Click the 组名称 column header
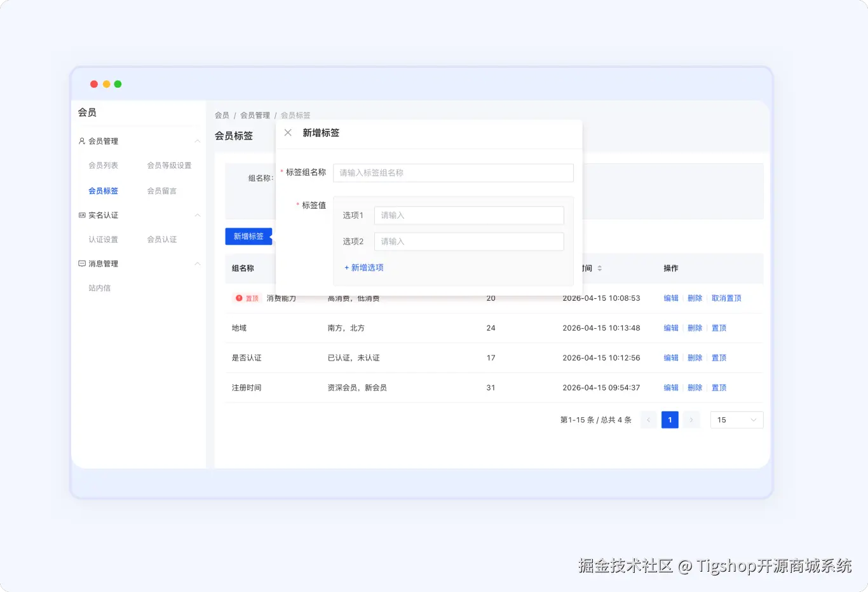 pyautogui.click(x=243, y=268)
